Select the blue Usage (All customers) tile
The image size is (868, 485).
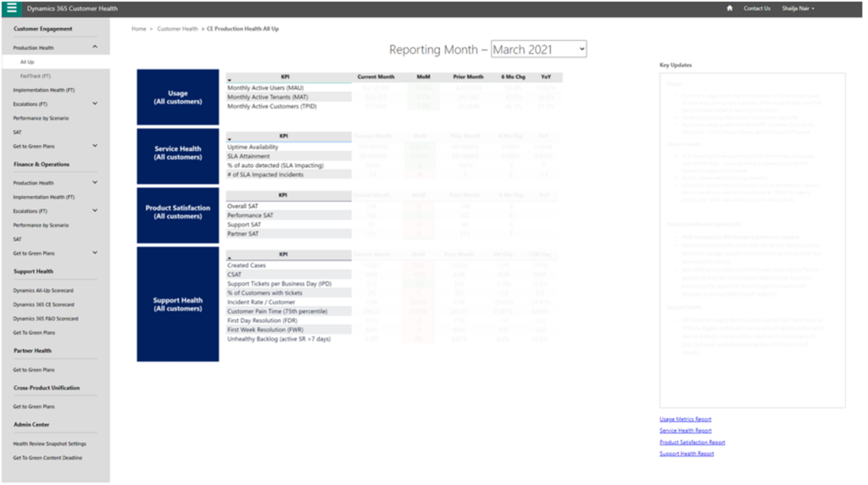click(x=178, y=98)
